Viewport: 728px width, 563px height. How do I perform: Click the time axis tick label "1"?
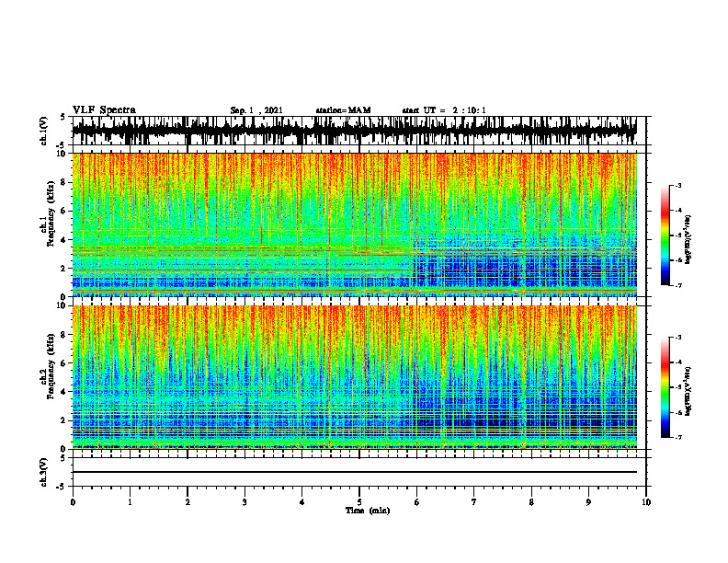point(130,502)
